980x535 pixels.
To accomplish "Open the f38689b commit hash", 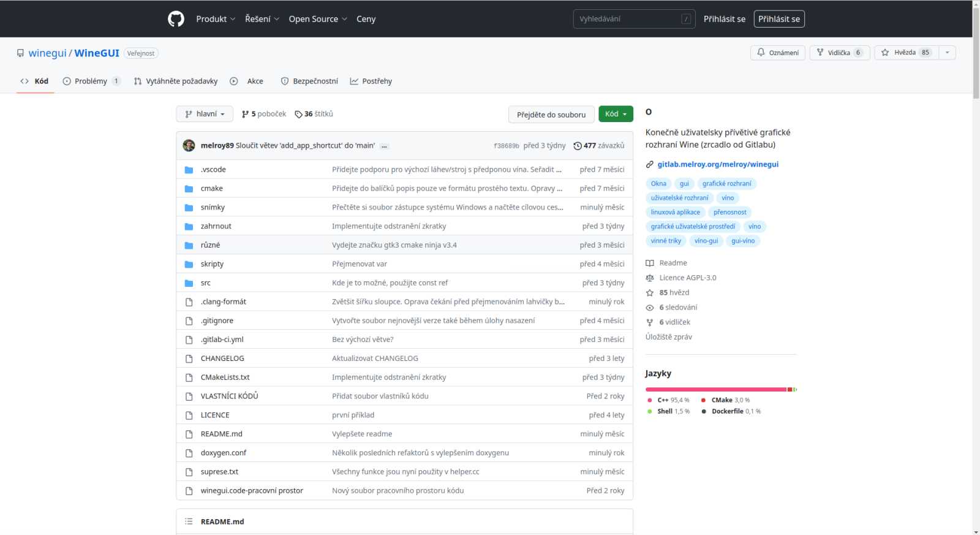I will point(506,146).
